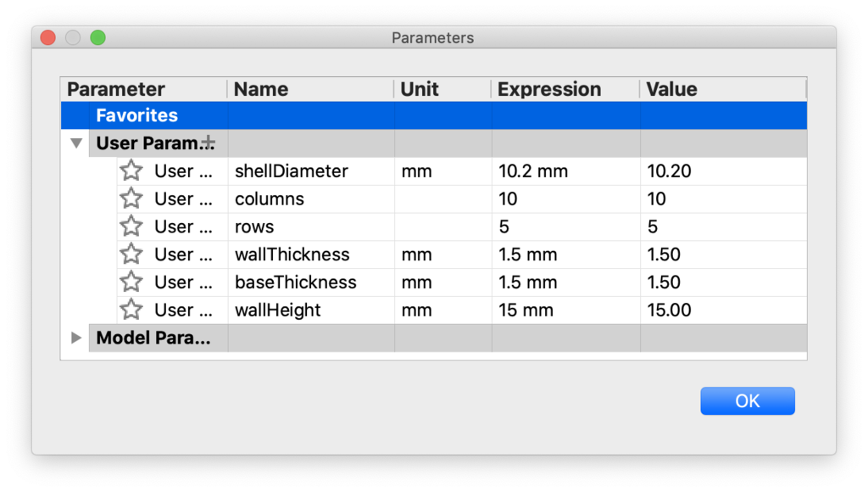The width and height of the screenshot is (868, 492).
Task: Click the Unit column header
Action: point(420,89)
